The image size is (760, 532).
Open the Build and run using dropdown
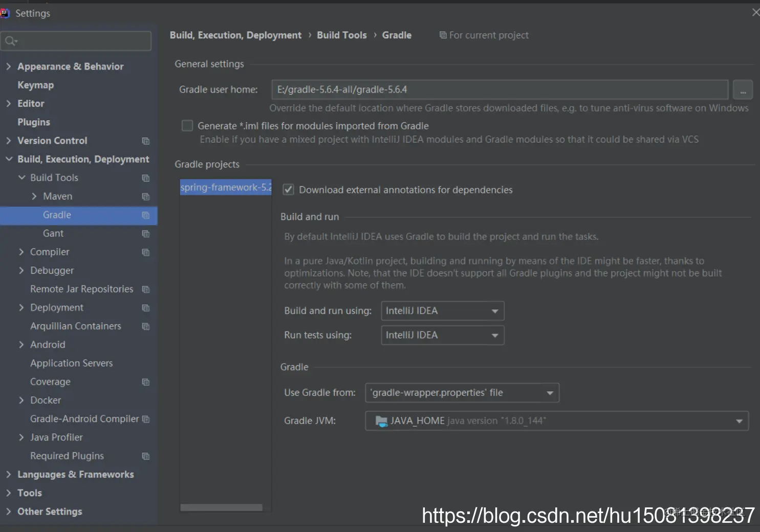[x=443, y=311]
